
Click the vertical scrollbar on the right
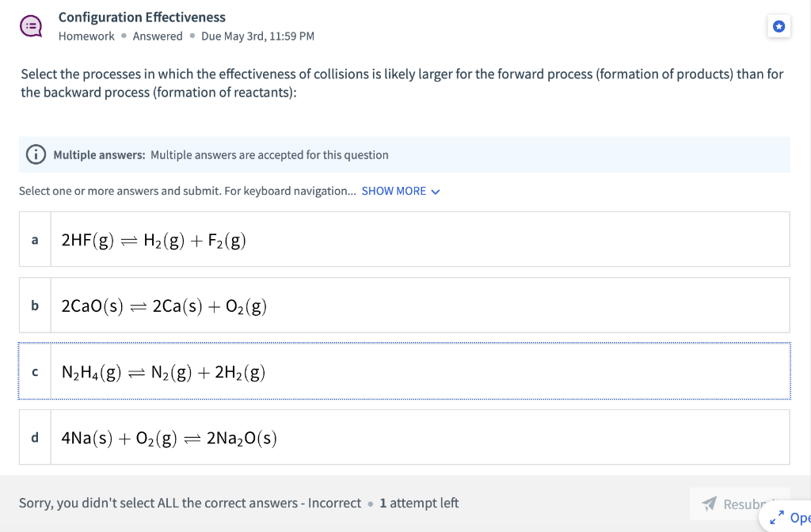(x=808, y=237)
